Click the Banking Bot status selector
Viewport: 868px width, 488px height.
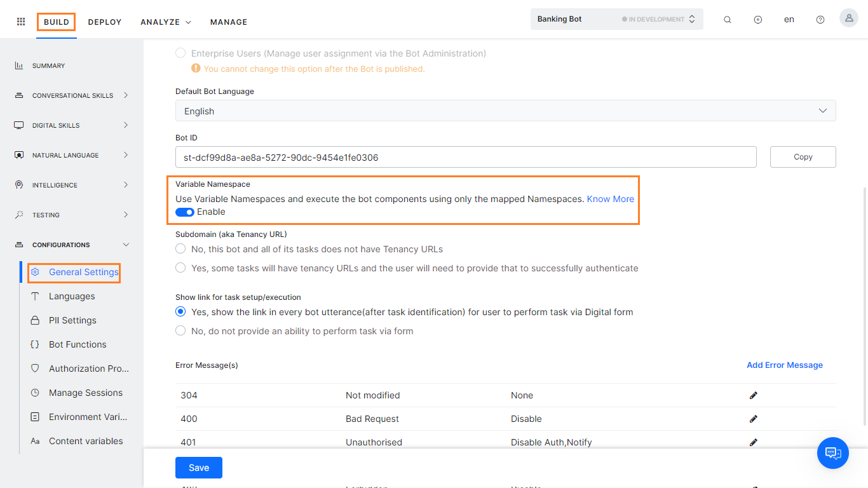coord(657,18)
